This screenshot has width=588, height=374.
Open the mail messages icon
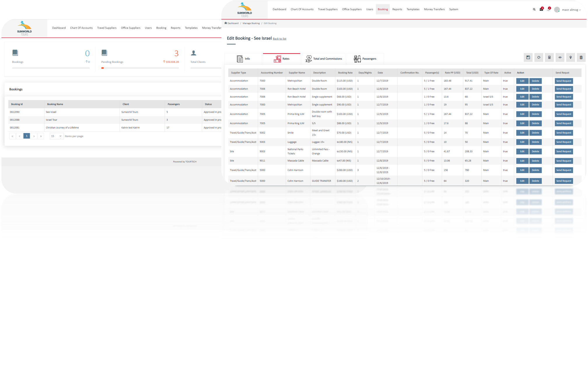click(541, 9)
